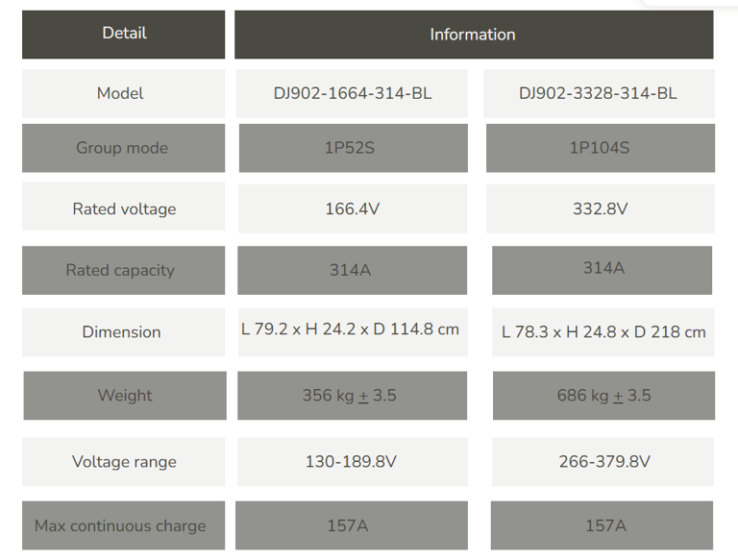Click the Group mode label
This screenshot has width=738, height=560.
pyautogui.click(x=123, y=148)
